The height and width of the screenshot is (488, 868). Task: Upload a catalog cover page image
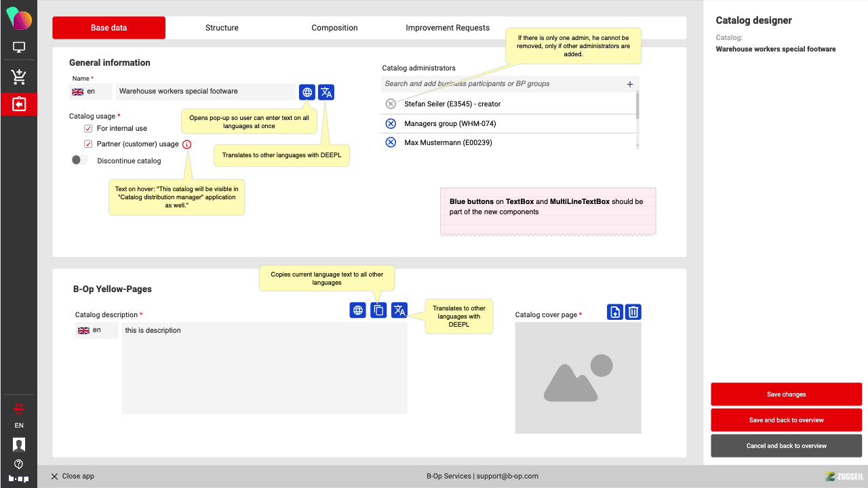point(615,312)
